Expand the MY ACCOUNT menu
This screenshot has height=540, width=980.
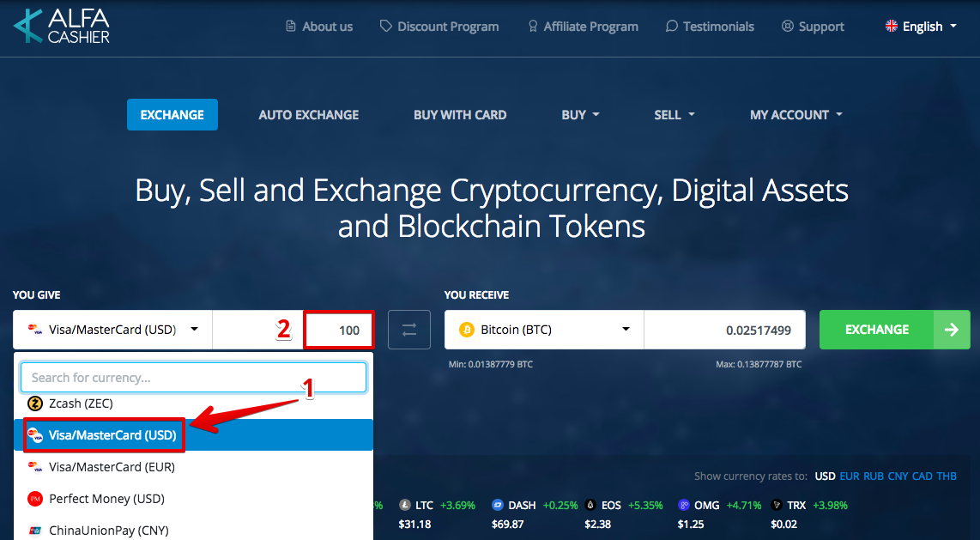coord(796,115)
